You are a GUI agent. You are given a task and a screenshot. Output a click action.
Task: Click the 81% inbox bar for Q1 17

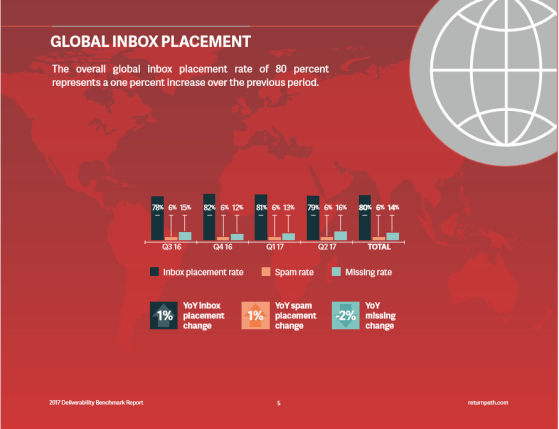point(261,217)
